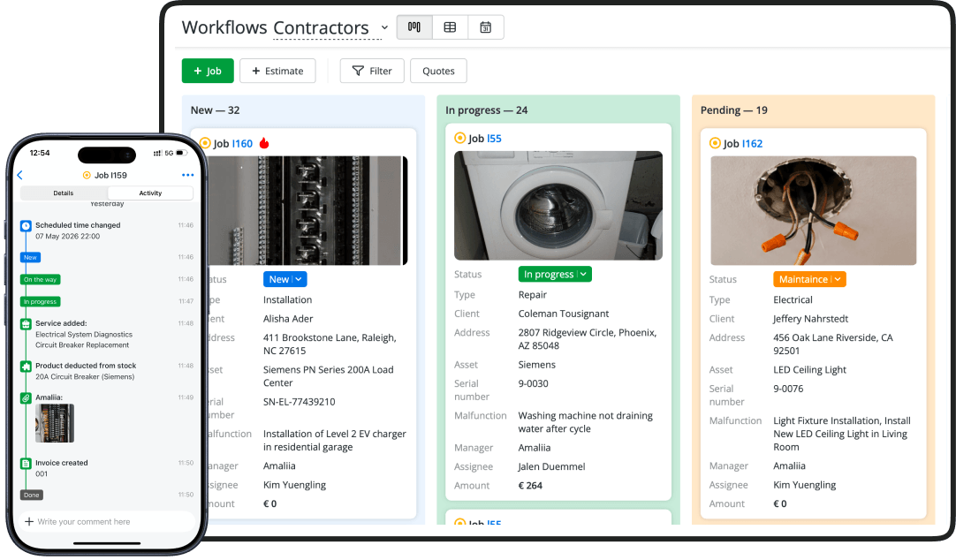Click the New — 32 column header
This screenshot has height=560, width=956.
[x=216, y=110]
